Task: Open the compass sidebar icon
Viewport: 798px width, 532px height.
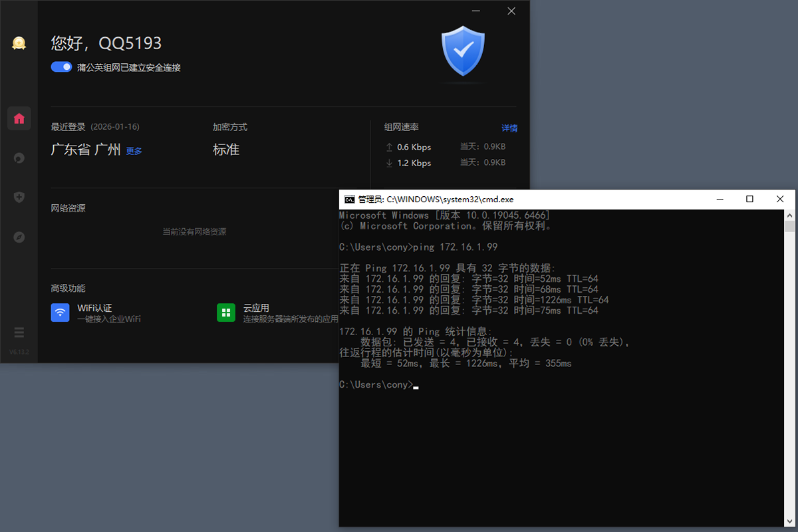Action: (x=19, y=237)
